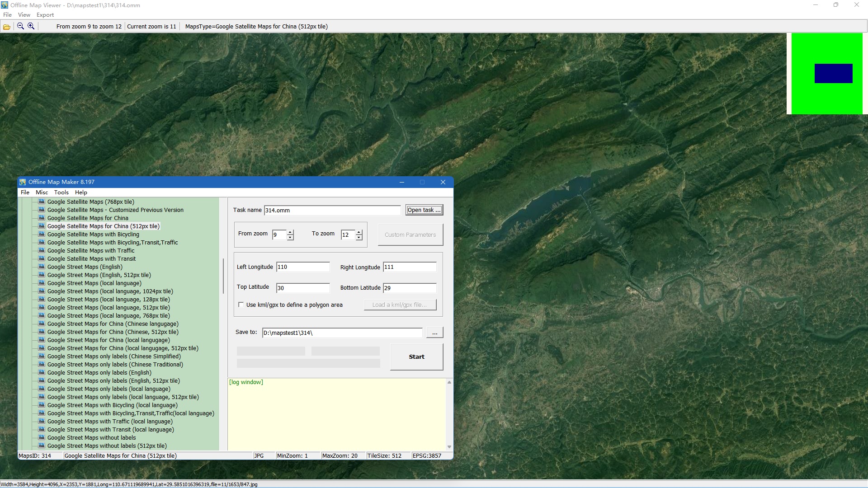Click Offline Map Maker title bar app icon
Viewport: 868px width, 488px height.
tap(23, 182)
